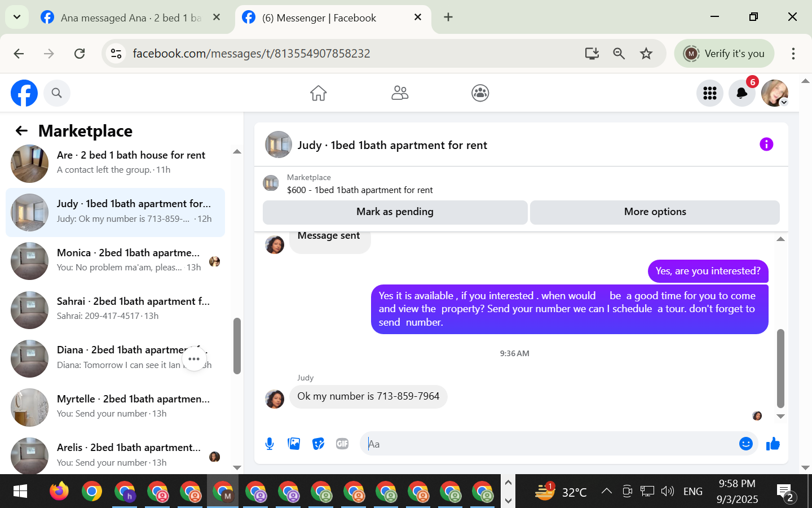Click More options button
Screen dimensions: 812x508
655,212
